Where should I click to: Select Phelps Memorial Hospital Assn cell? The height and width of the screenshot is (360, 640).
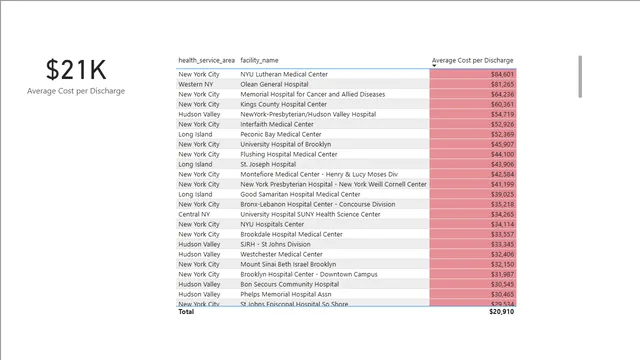[286, 294]
